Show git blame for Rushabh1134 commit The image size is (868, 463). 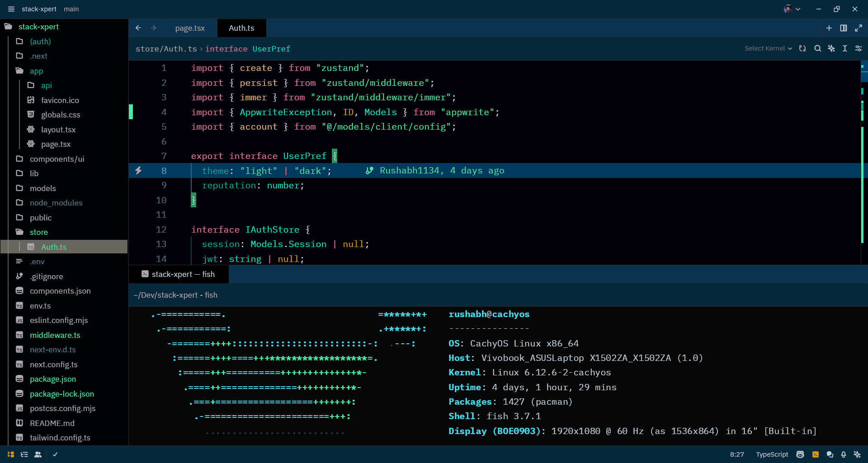pos(435,171)
